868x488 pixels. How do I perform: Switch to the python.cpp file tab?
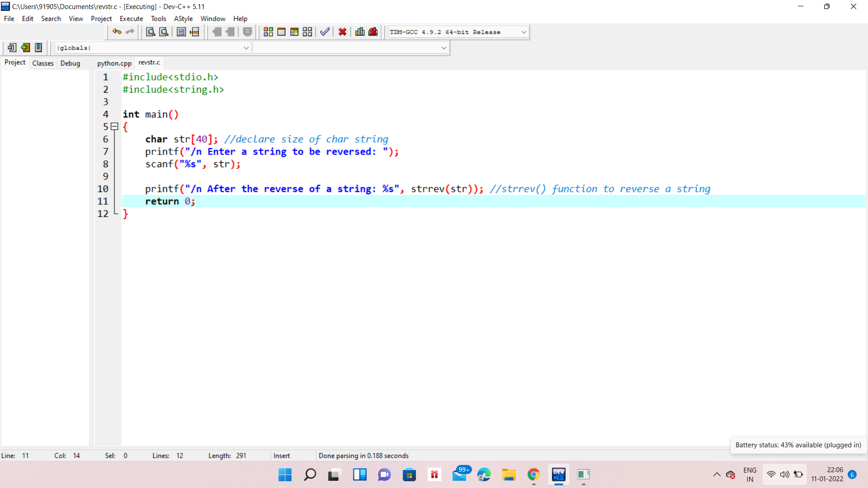coord(114,63)
